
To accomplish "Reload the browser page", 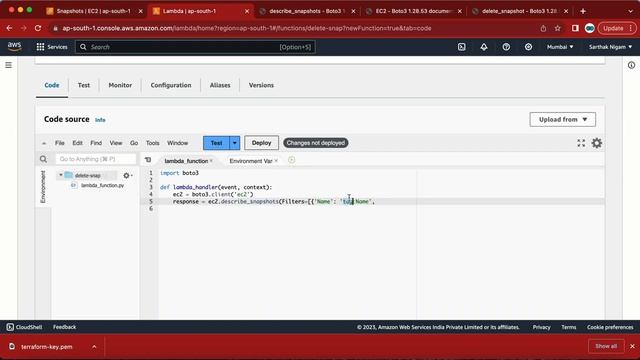I will click(38, 28).
